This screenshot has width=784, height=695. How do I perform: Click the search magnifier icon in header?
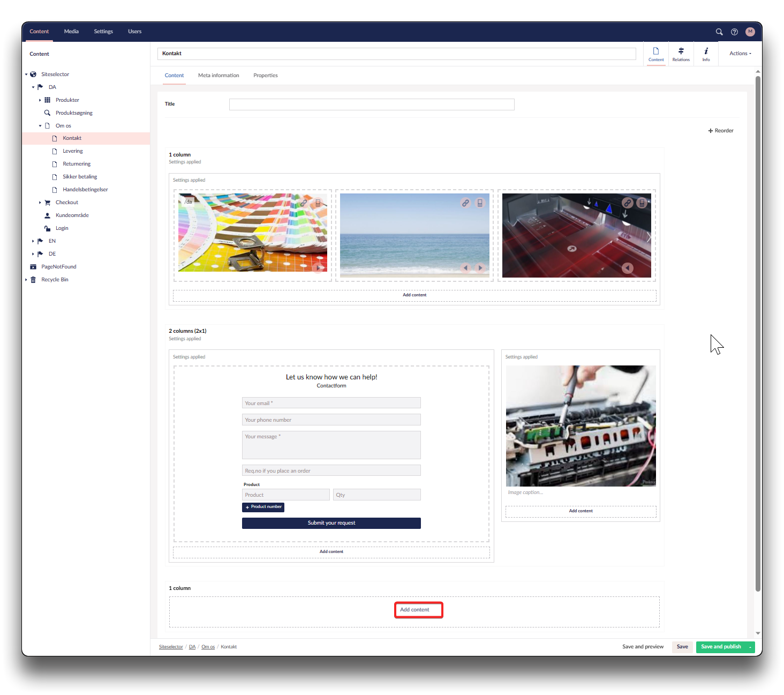point(719,32)
